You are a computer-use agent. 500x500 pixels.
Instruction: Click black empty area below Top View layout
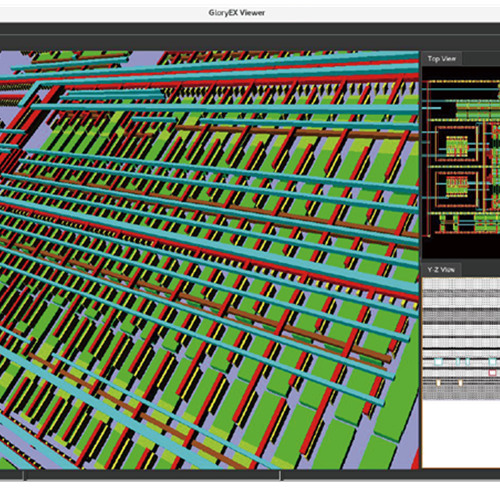[461, 247]
